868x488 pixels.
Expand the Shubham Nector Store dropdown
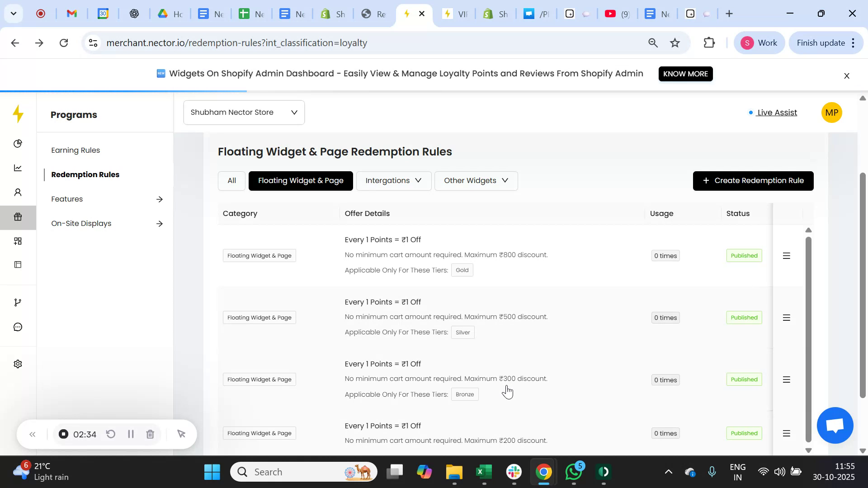[244, 113]
